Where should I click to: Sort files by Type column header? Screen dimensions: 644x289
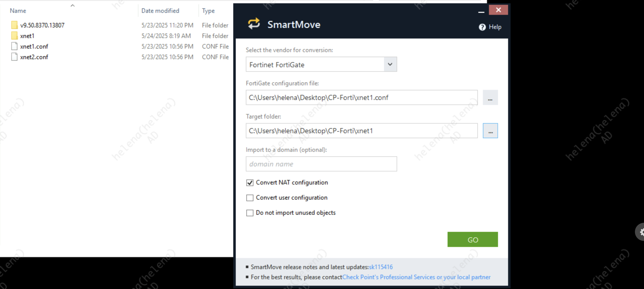pyautogui.click(x=208, y=11)
